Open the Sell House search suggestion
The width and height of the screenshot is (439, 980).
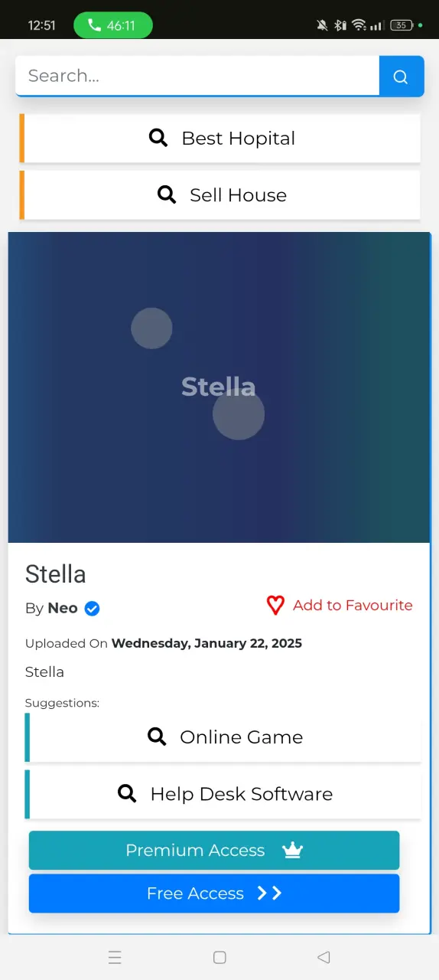pyautogui.click(x=220, y=195)
